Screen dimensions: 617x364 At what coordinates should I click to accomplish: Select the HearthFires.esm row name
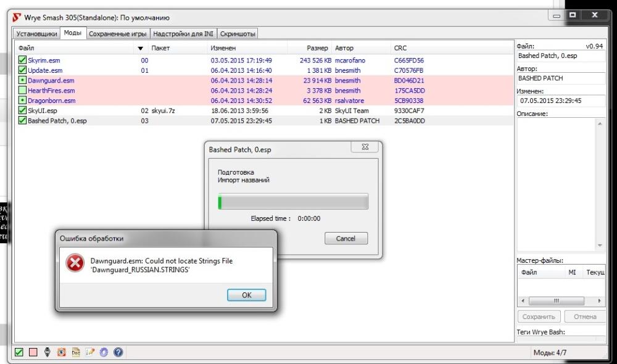[51, 91]
